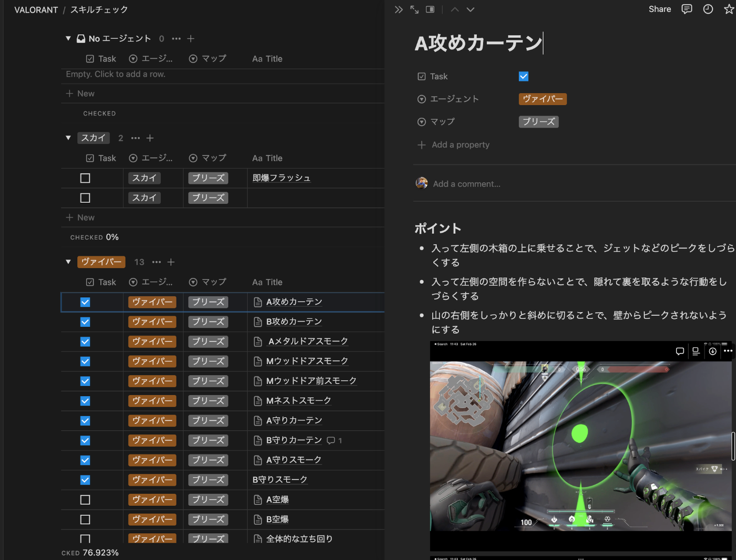The width and height of the screenshot is (736, 560).
Task: Collapse the No エージェント group triangle
Action: [68, 39]
